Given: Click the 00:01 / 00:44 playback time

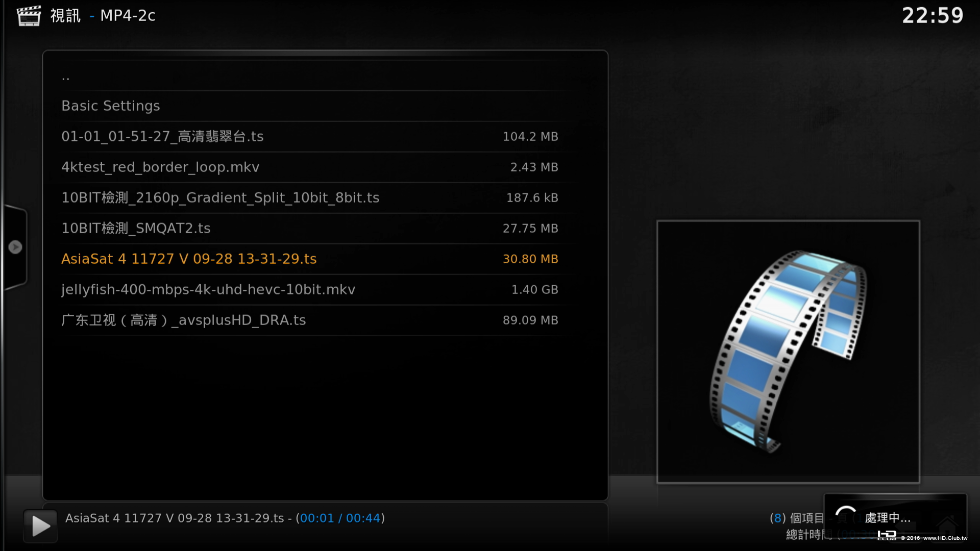Looking at the screenshot, I should (x=340, y=518).
